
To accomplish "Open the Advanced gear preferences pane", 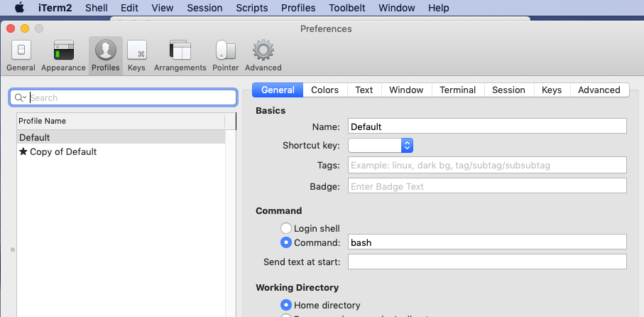I will tap(263, 55).
